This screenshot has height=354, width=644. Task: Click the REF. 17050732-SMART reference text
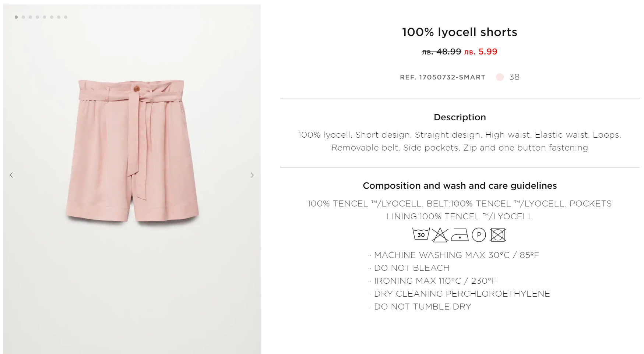tap(442, 77)
